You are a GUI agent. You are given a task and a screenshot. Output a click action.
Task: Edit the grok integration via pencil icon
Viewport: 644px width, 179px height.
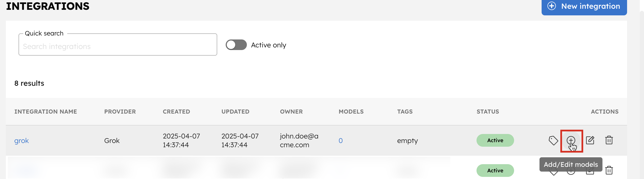tap(590, 140)
